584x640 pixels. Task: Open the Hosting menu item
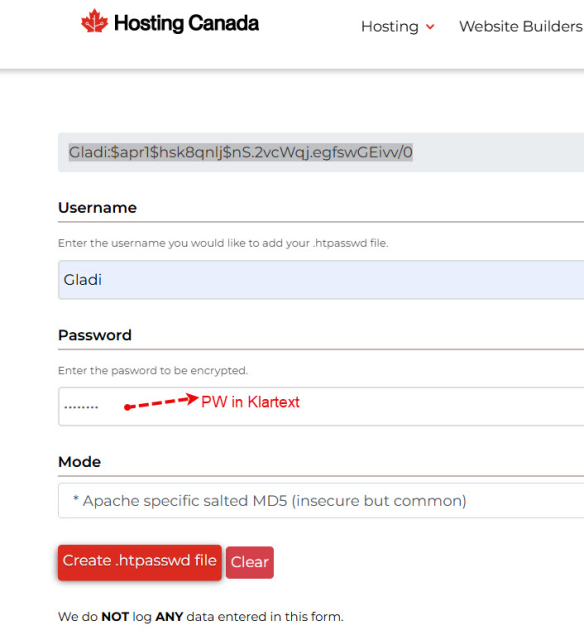pyautogui.click(x=390, y=27)
